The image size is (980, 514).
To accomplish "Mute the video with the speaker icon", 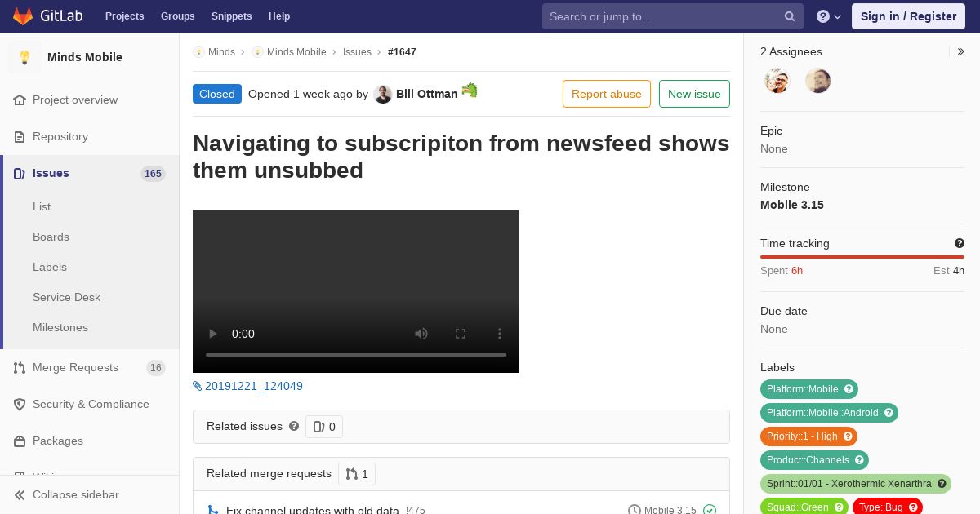I will 421,334.
